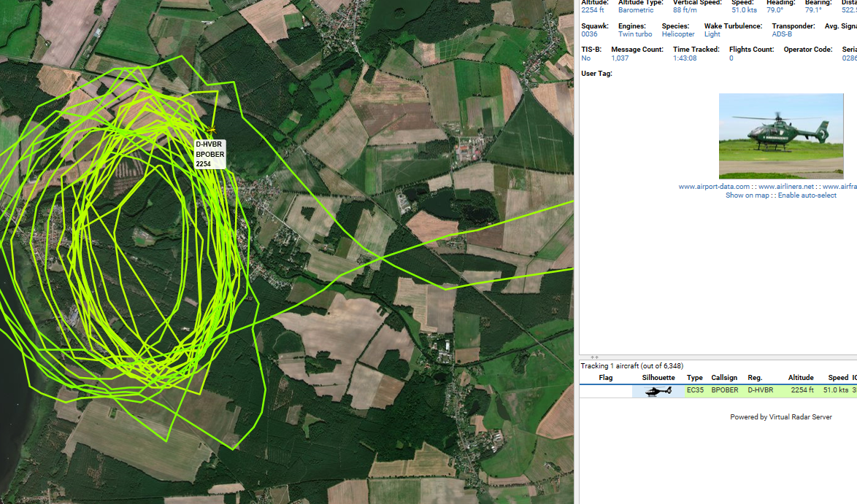This screenshot has height=504, width=857.
Task: Select the EC35 type cell in the aircraft row
Action: [x=694, y=391]
